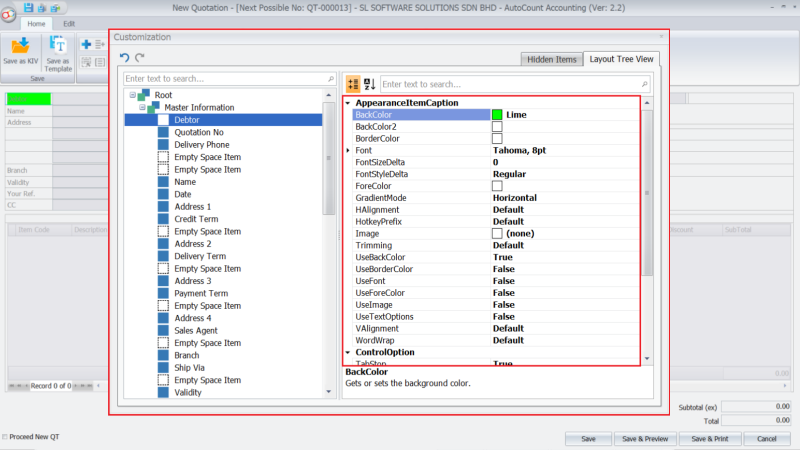Select the Credit Term layout item

coord(196,219)
